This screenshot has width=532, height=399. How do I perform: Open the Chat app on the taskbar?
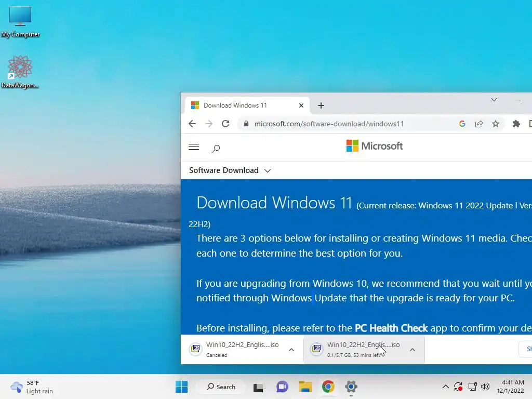tap(282, 387)
